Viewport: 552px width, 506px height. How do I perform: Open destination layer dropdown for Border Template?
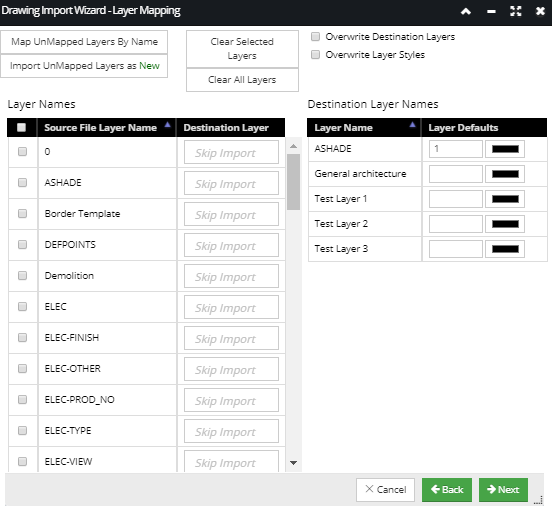click(x=231, y=214)
